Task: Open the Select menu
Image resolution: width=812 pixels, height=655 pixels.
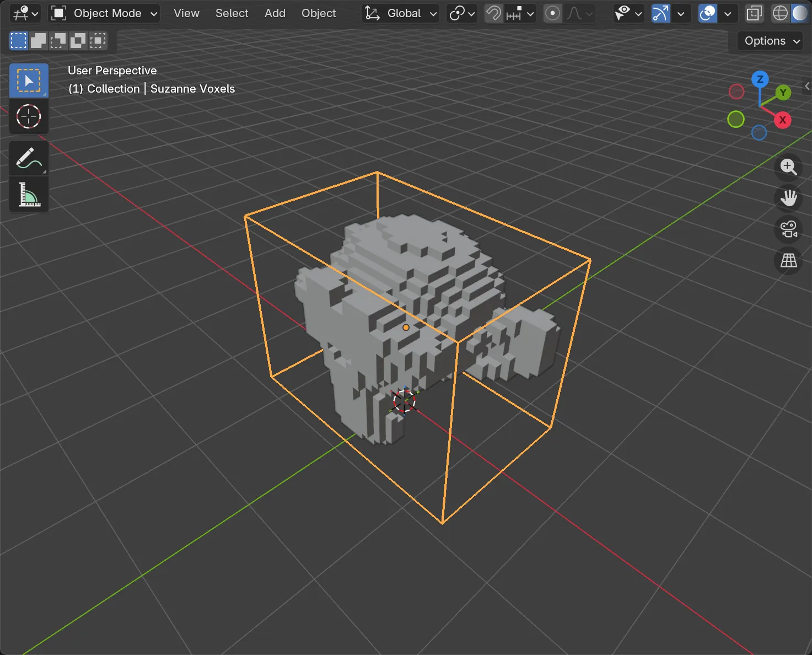Action: click(232, 13)
